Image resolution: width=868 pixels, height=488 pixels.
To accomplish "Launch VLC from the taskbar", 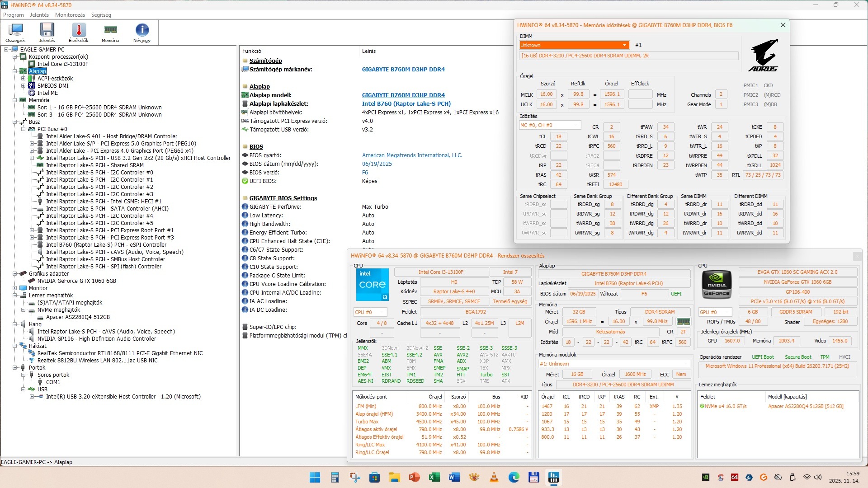I will pyautogui.click(x=494, y=477).
